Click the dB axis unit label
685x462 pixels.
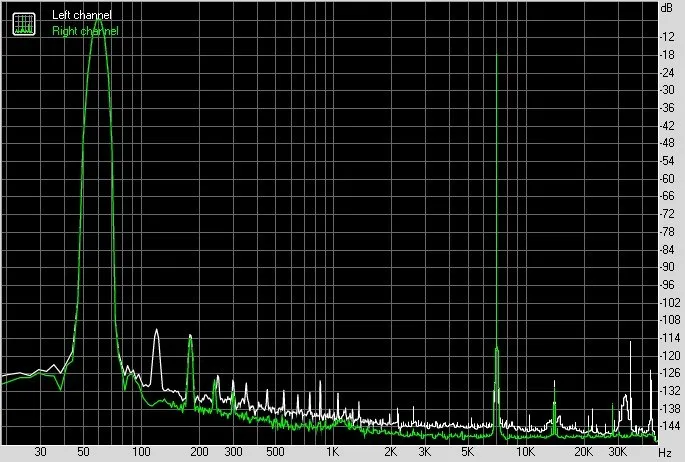[x=667, y=7]
